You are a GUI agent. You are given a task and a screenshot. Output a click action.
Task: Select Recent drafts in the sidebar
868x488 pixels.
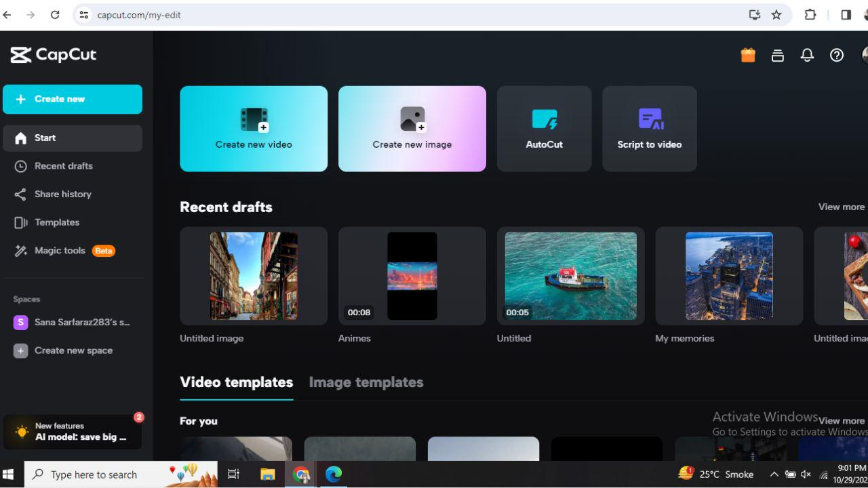64,166
